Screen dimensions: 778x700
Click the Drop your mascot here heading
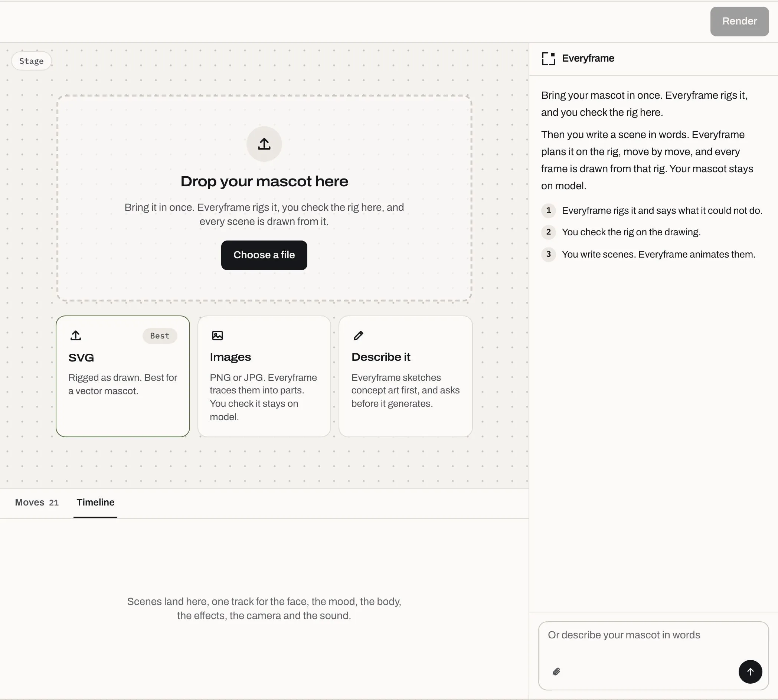point(264,181)
